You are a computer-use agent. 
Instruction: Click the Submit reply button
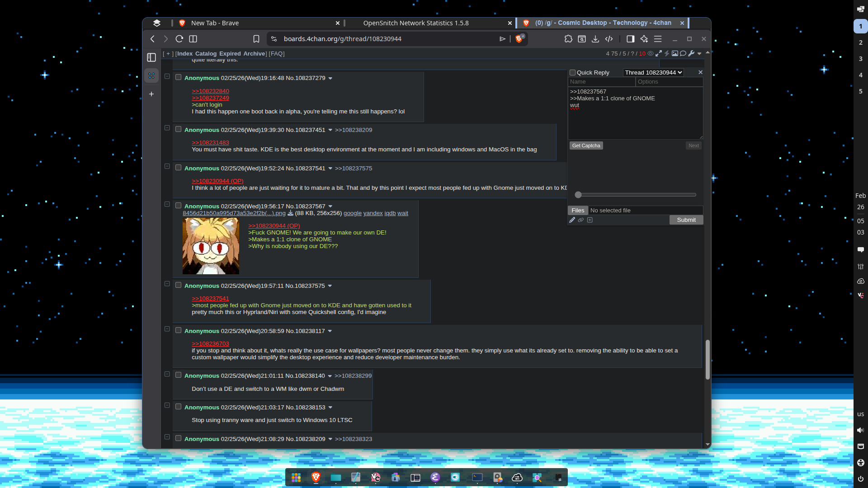point(686,220)
